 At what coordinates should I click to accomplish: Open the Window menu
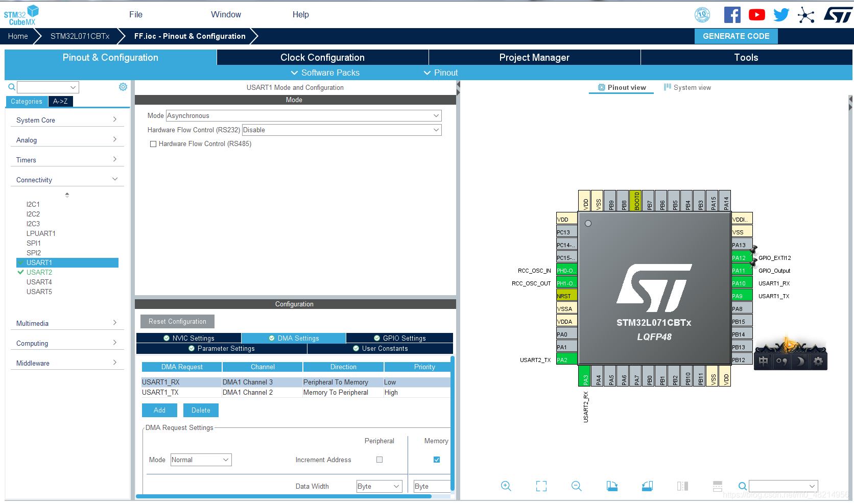tap(226, 15)
